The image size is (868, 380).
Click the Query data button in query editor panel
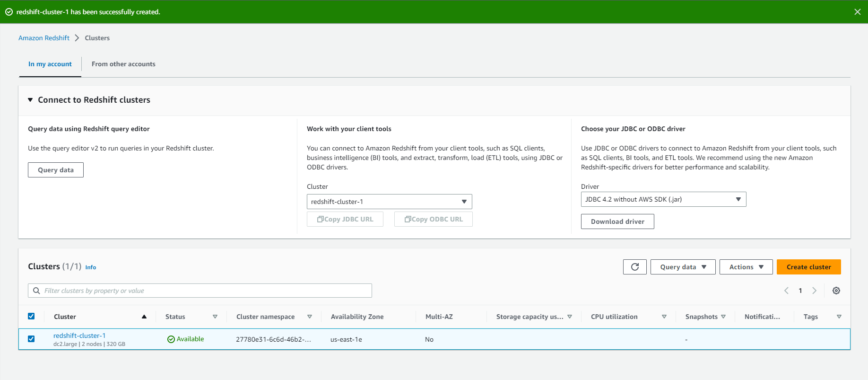(x=56, y=170)
